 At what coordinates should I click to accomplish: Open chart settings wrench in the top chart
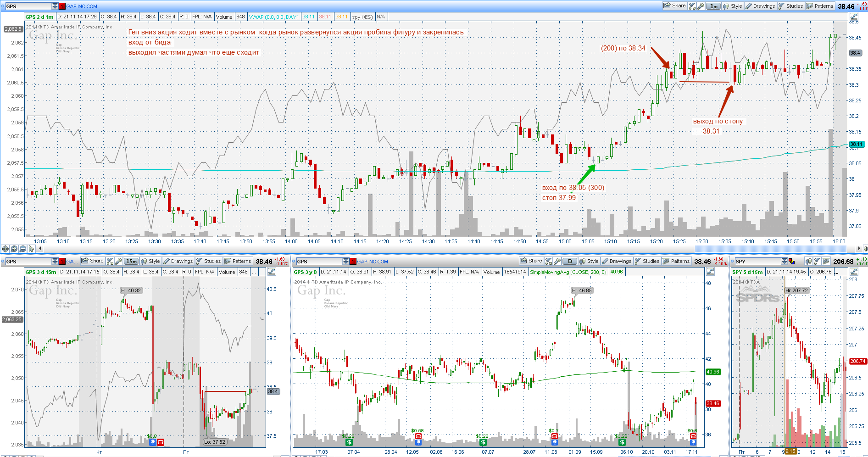pyautogui.click(x=701, y=6)
